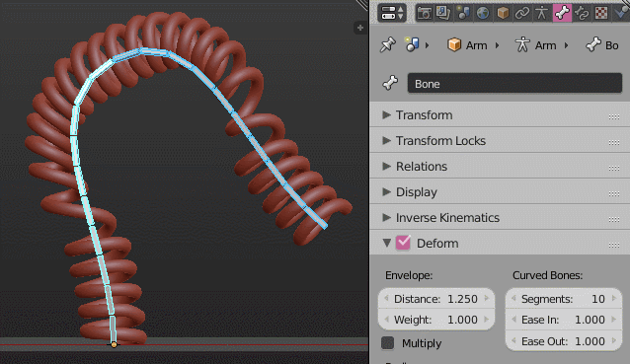This screenshot has height=364, width=630.
Task: Increase Ease In with right arrow
Action: tap(614, 319)
